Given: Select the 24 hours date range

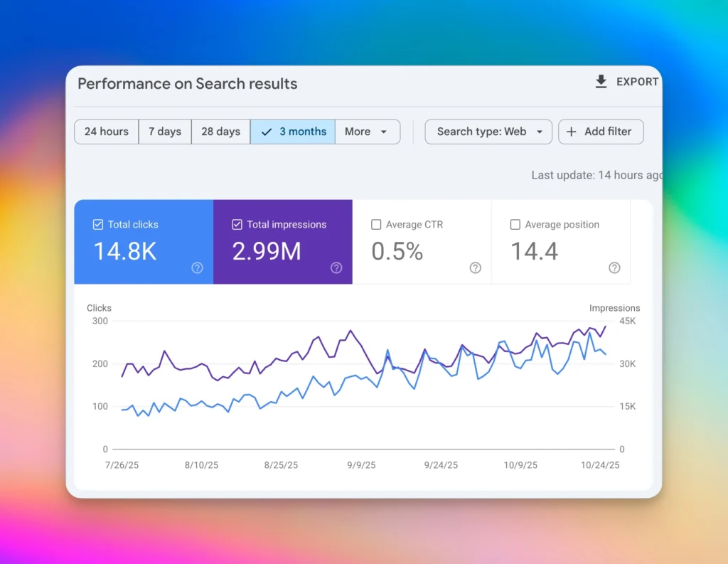Looking at the screenshot, I should pyautogui.click(x=107, y=132).
